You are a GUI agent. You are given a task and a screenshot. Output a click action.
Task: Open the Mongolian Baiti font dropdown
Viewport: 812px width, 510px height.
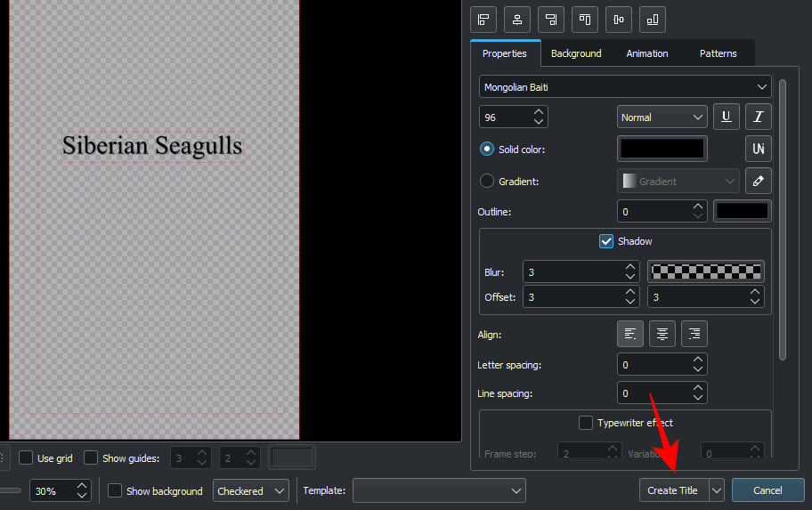click(x=625, y=86)
